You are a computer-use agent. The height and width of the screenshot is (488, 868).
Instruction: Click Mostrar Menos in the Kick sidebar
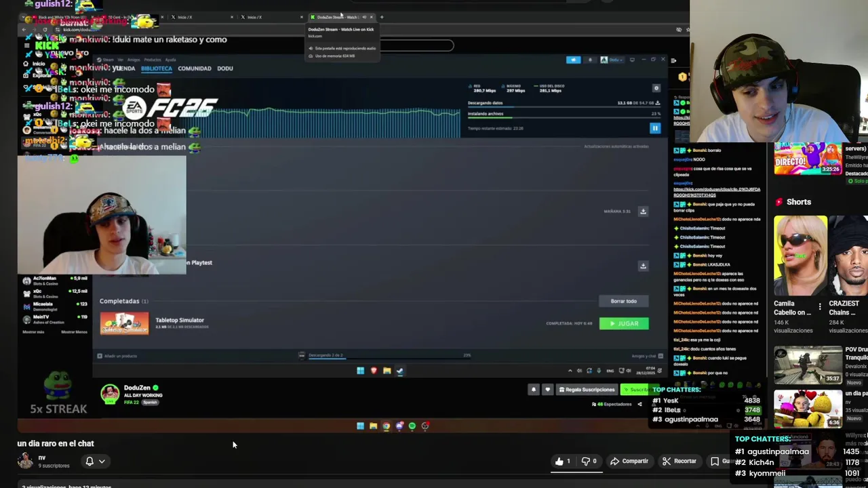pos(74,332)
